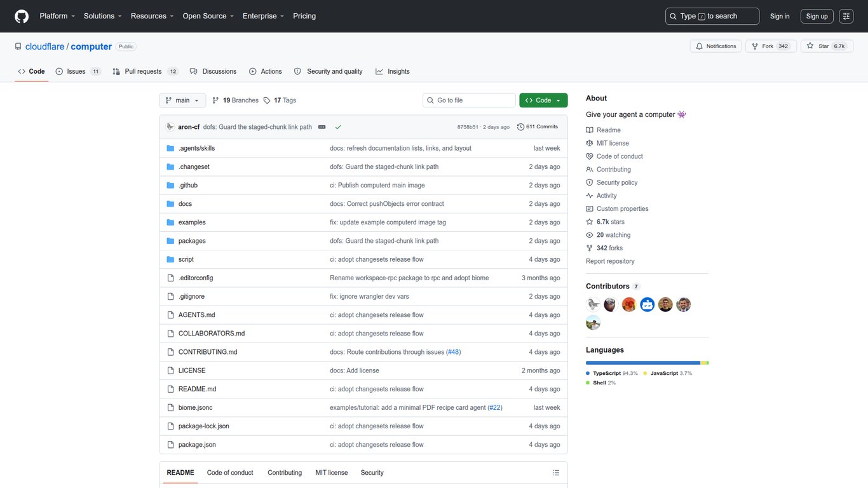Open the packages folder
868x488 pixels.
(192, 241)
